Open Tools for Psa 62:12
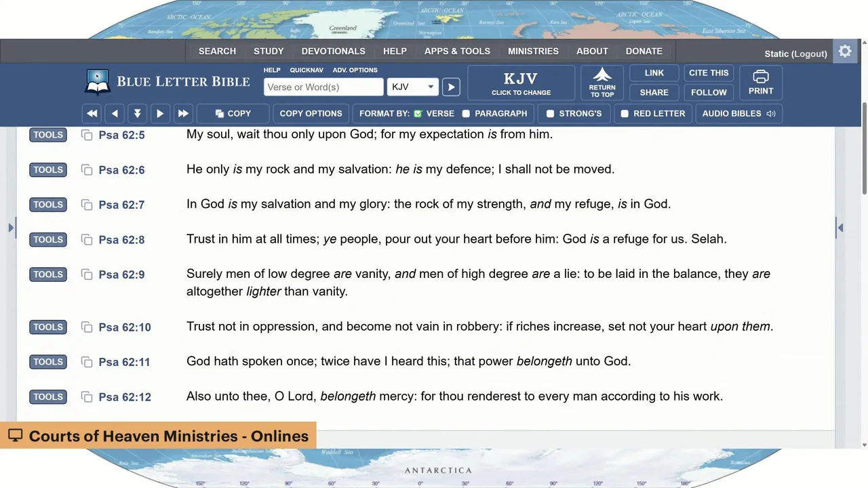868x488 pixels. click(48, 396)
